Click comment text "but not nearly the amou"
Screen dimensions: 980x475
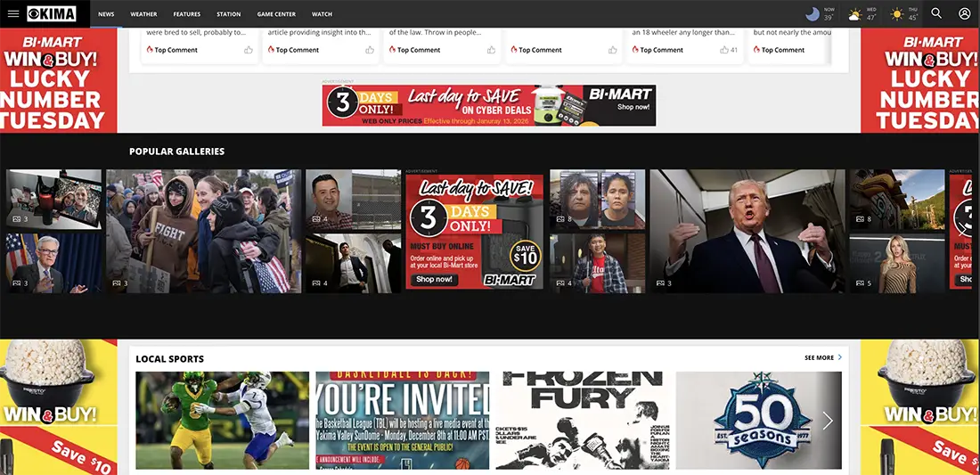pos(792,32)
